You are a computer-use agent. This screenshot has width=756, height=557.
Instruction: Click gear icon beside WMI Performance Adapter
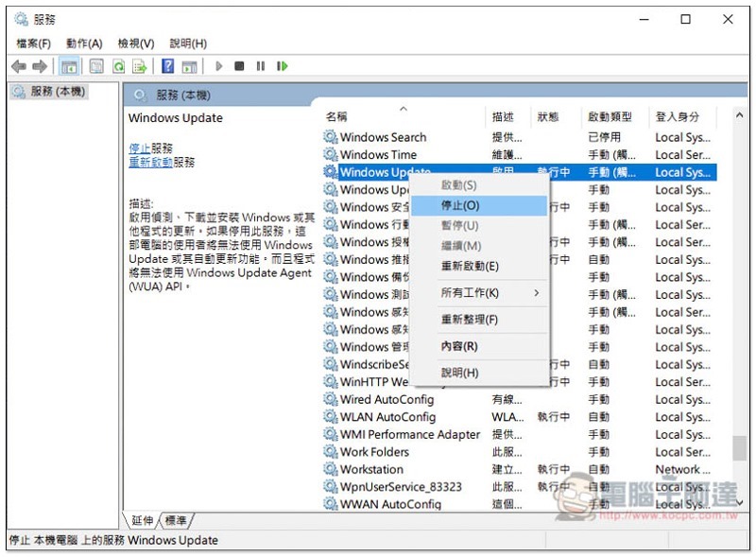pos(330,434)
